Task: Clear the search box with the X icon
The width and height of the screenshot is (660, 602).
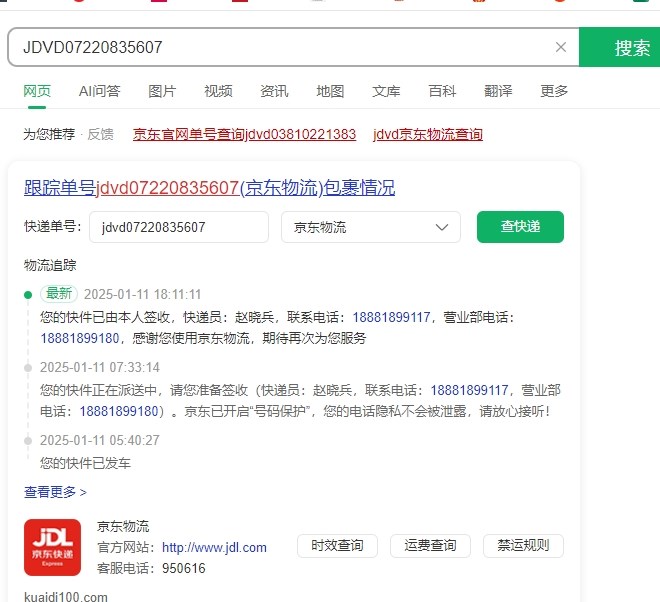Action: (x=561, y=47)
